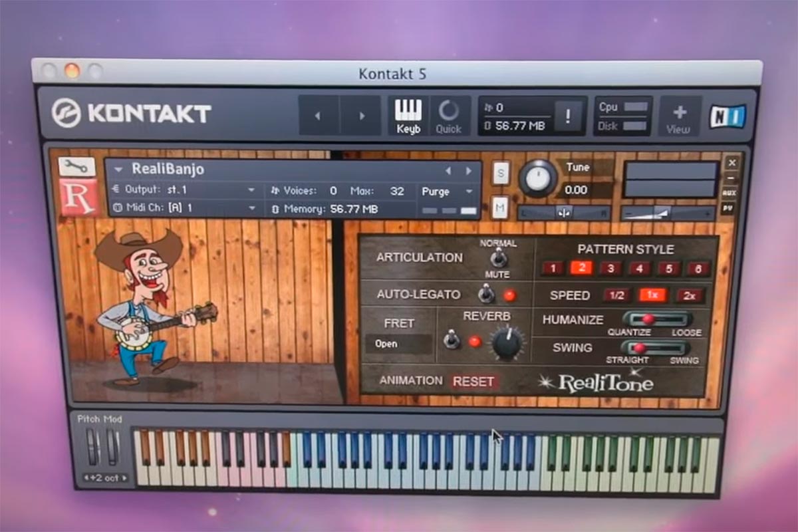Open the Quick load browser
This screenshot has width=798, height=532.
point(449,116)
